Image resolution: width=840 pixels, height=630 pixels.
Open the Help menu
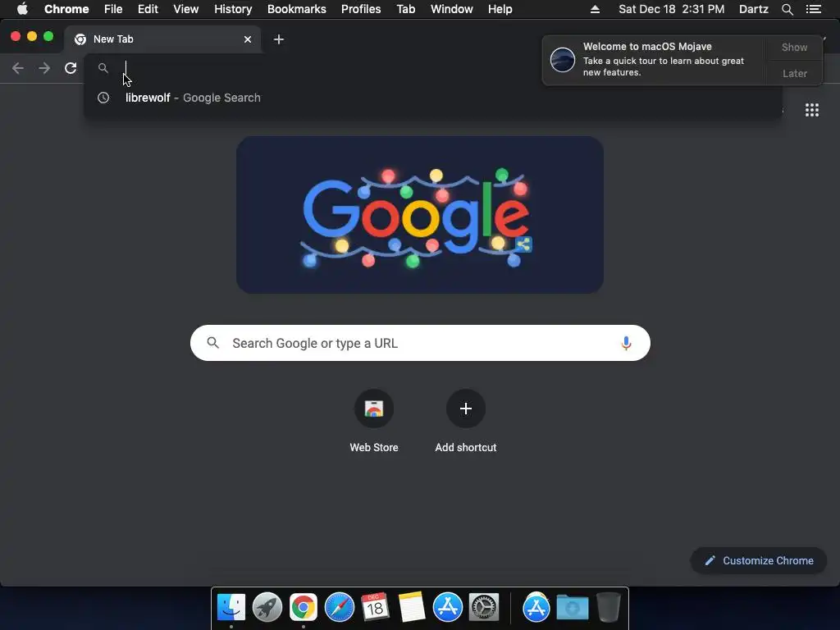pyautogui.click(x=500, y=9)
